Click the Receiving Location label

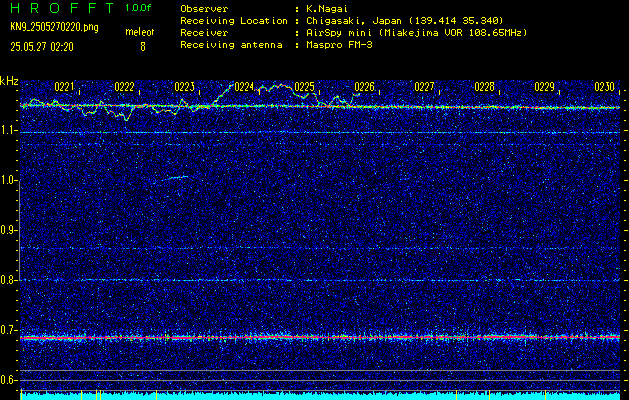234,21
